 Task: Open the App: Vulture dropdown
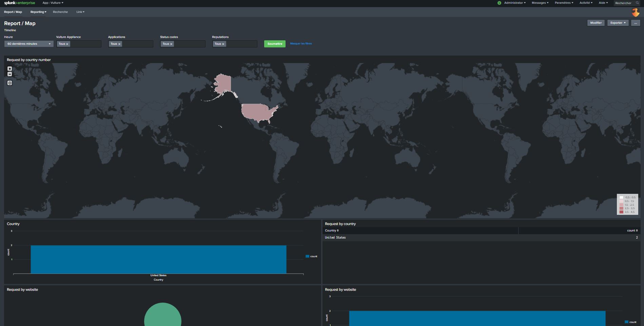pyautogui.click(x=53, y=3)
